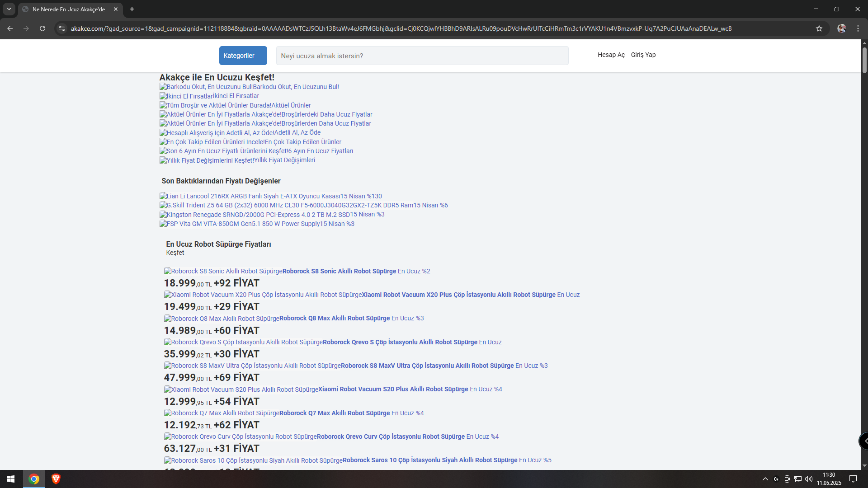Close the Akakçe browser tab
868x488 pixels.
click(116, 9)
